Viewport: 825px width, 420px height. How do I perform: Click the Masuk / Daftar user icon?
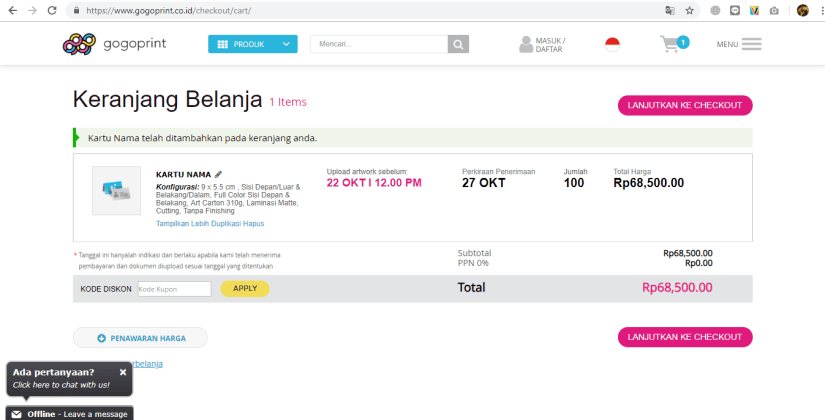[x=527, y=44]
